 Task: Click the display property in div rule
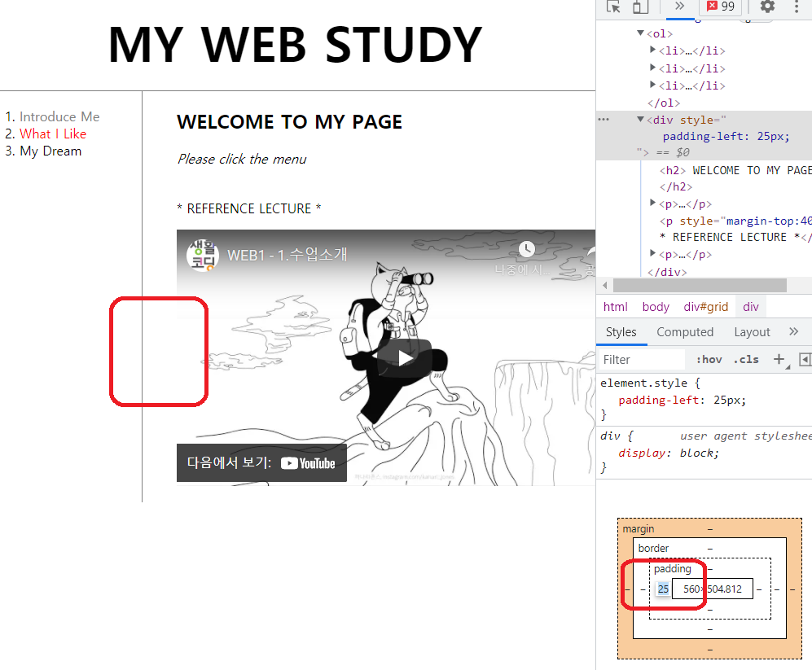point(642,453)
